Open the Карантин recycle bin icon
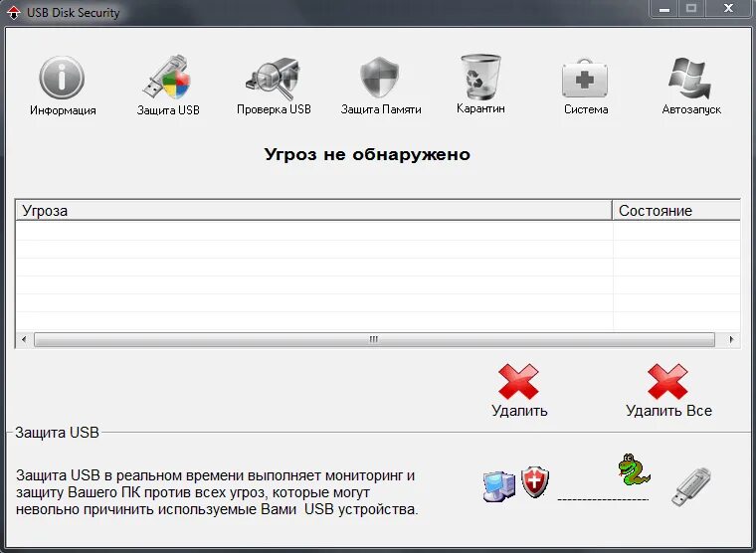Image resolution: width=756 pixels, height=553 pixels. 480,78
